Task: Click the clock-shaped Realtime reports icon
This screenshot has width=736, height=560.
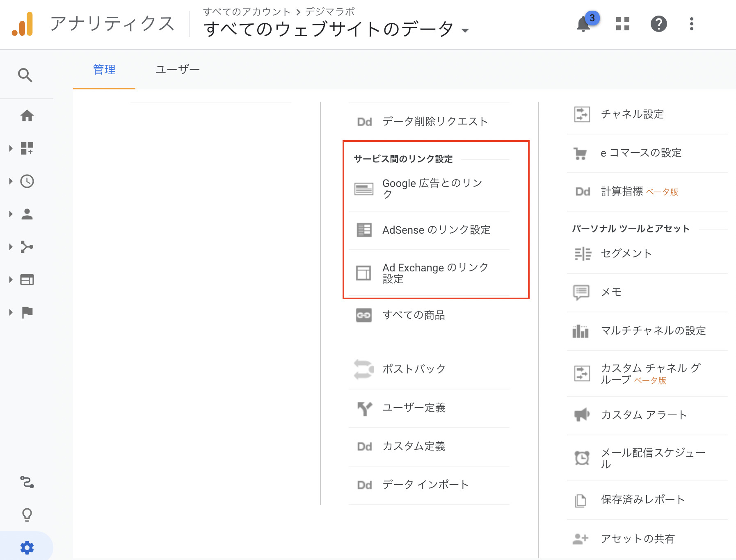Action: pyautogui.click(x=27, y=181)
